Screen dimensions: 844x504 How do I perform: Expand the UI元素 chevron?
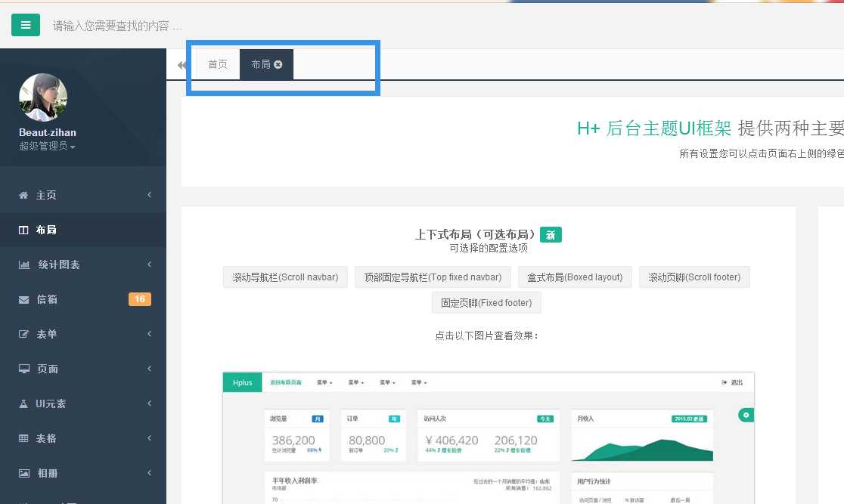pos(149,404)
